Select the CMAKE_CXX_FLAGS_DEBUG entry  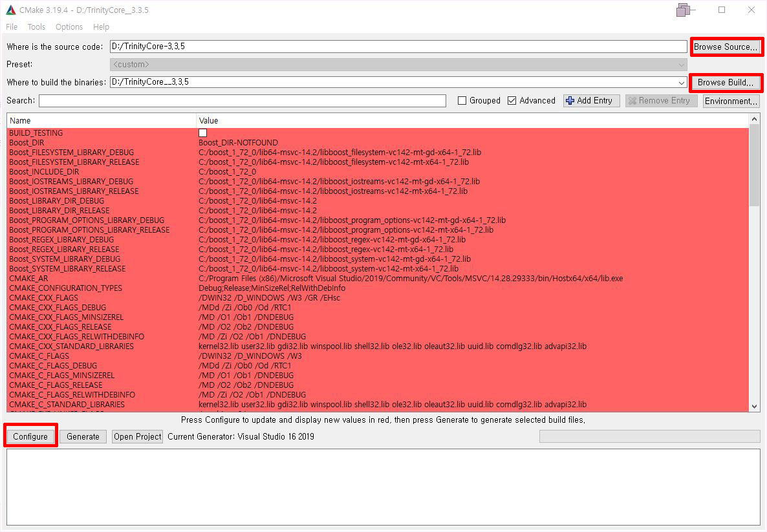click(x=58, y=308)
